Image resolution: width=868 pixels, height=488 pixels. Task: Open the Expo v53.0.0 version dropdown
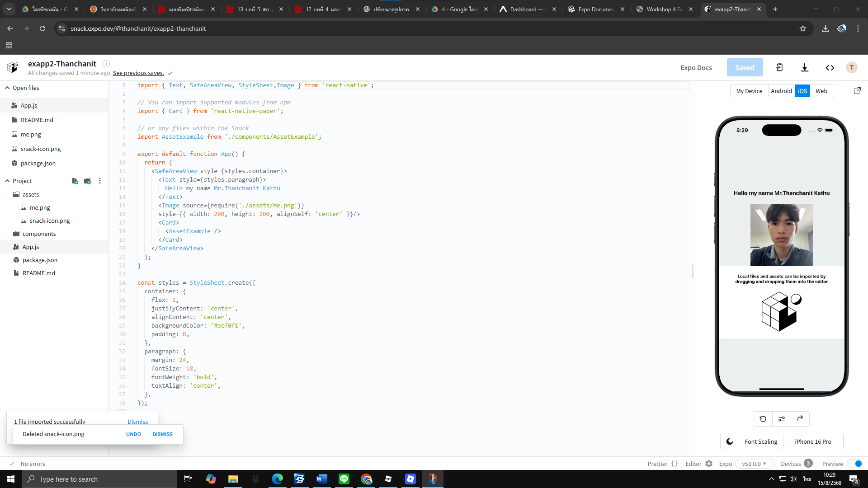(x=754, y=464)
